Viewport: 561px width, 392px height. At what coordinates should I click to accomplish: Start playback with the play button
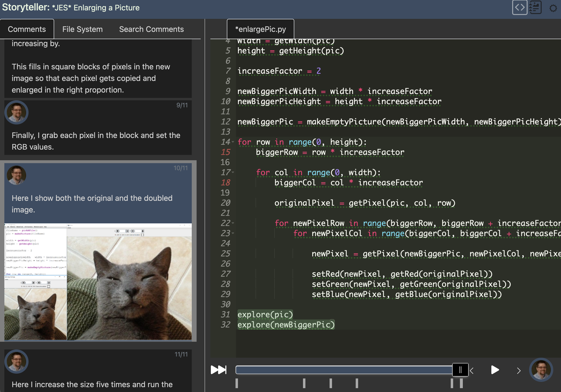[495, 370]
